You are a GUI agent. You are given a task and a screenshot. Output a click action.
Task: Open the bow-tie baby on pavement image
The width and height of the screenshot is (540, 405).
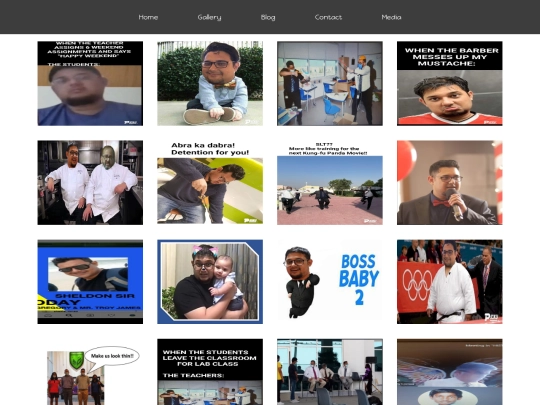(210, 83)
